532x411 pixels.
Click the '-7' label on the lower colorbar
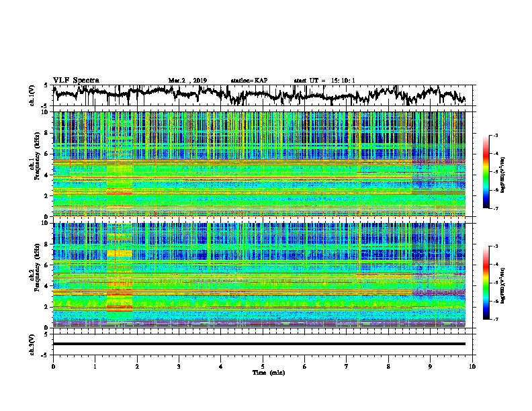[496, 319]
